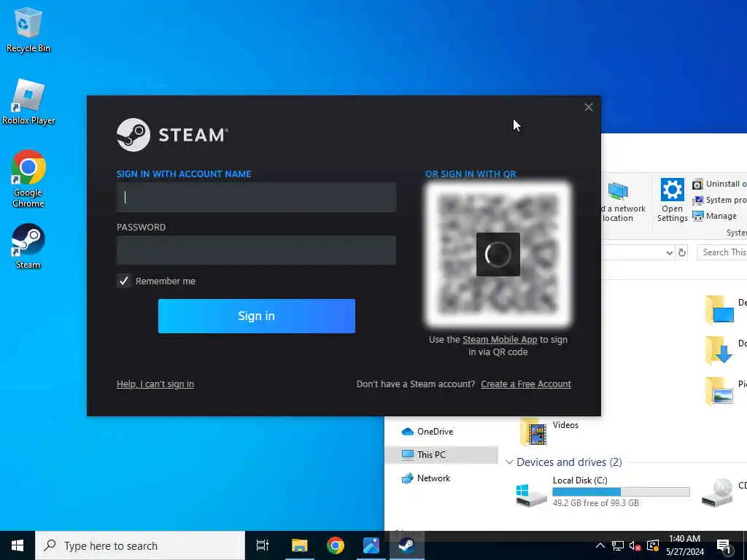Viewport: 747px width, 560px height.
Task: Select the Videos folder in Explorer
Action: (549, 432)
